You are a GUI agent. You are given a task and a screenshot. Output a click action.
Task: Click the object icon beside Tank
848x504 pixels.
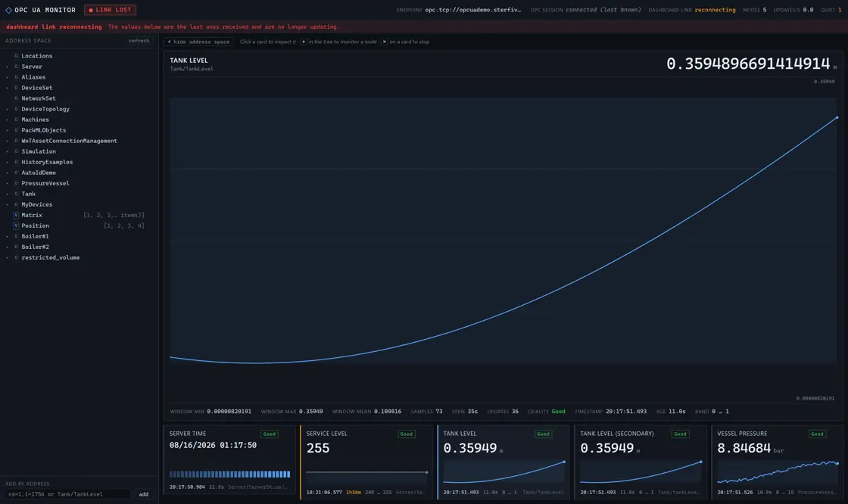16,194
